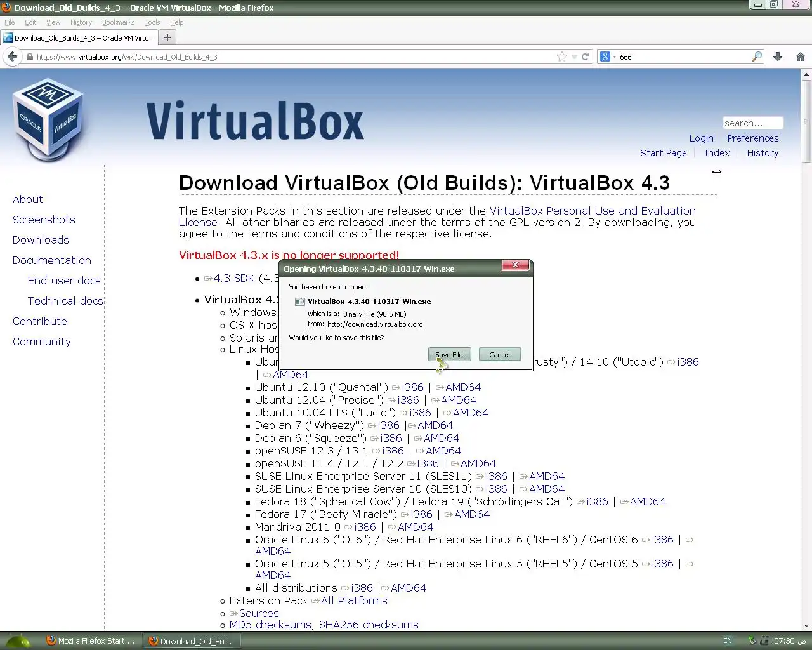
Task: Click the VirtualBox cube logo
Action: pos(48,119)
